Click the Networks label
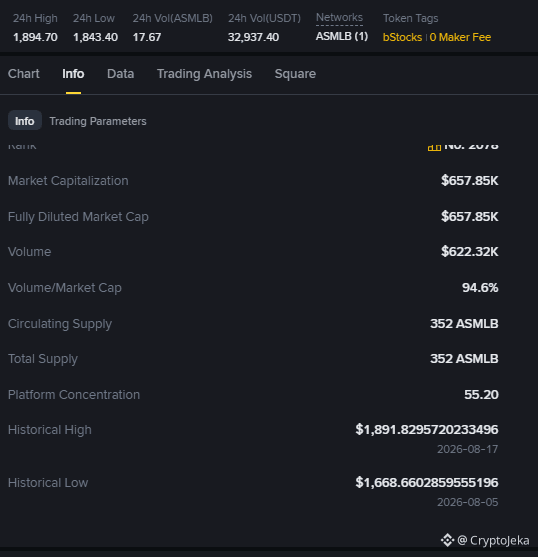This screenshot has height=557, width=538. point(339,17)
